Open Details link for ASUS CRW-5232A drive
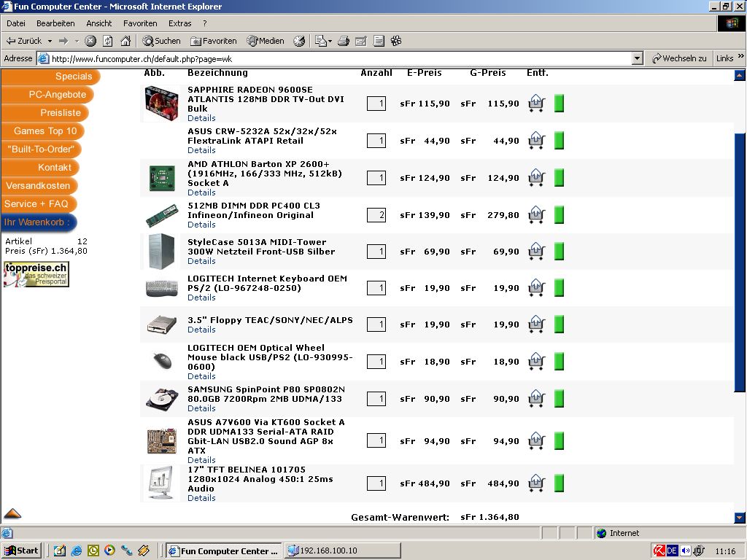 click(x=201, y=150)
